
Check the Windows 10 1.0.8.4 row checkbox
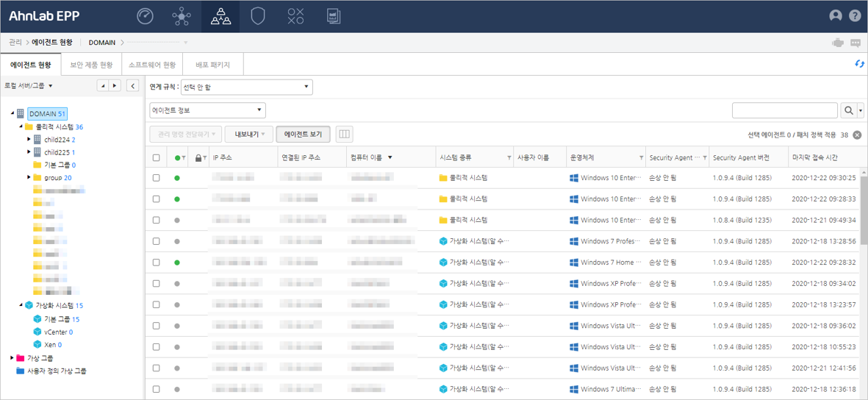tap(156, 221)
